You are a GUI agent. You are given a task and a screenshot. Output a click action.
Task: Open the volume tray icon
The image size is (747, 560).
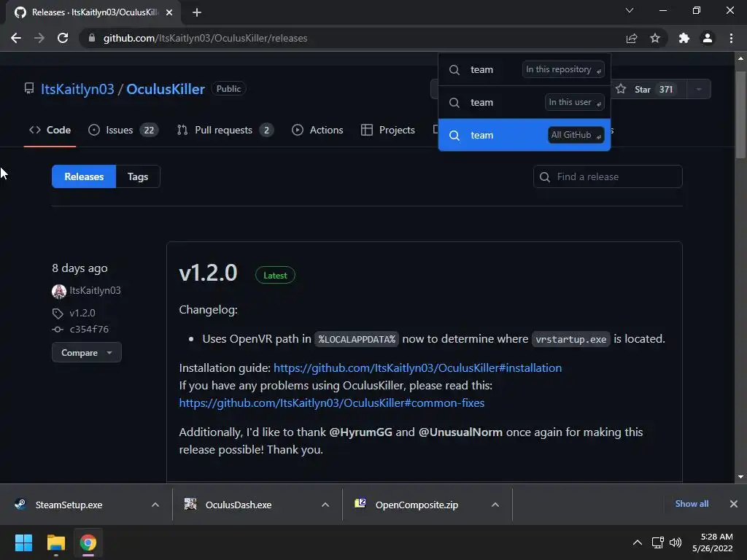click(676, 542)
